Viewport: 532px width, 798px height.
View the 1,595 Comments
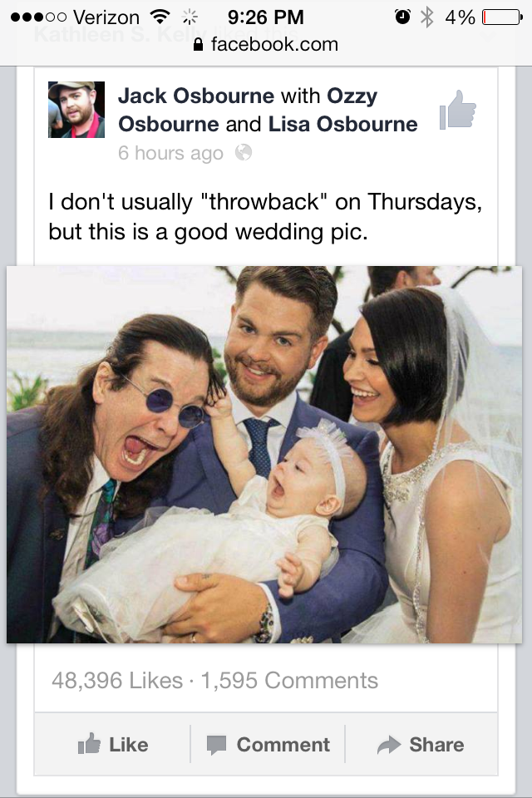click(289, 681)
